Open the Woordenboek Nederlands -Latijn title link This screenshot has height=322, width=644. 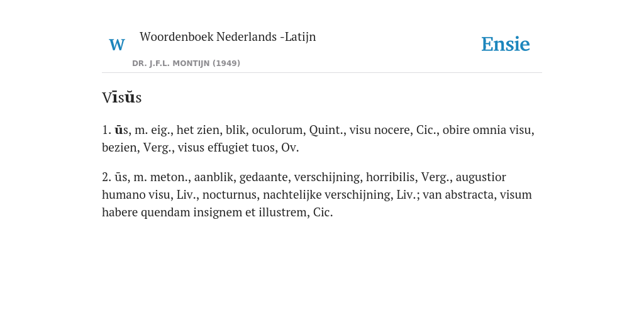tap(228, 36)
